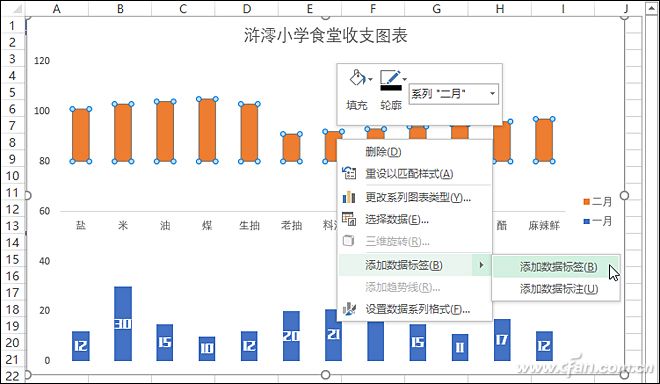Click the orange bar above 煤

(207, 130)
